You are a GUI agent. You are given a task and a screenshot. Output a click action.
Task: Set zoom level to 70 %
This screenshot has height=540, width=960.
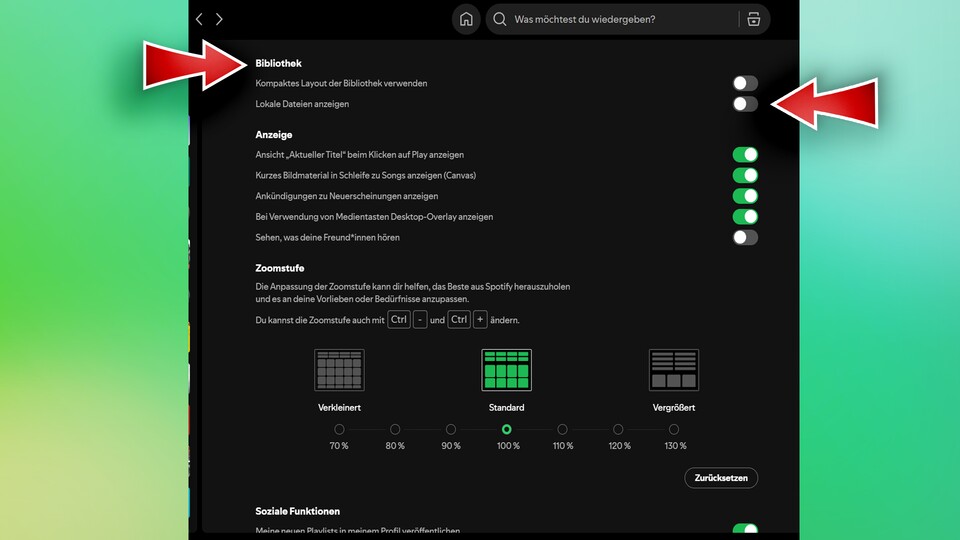(339, 429)
